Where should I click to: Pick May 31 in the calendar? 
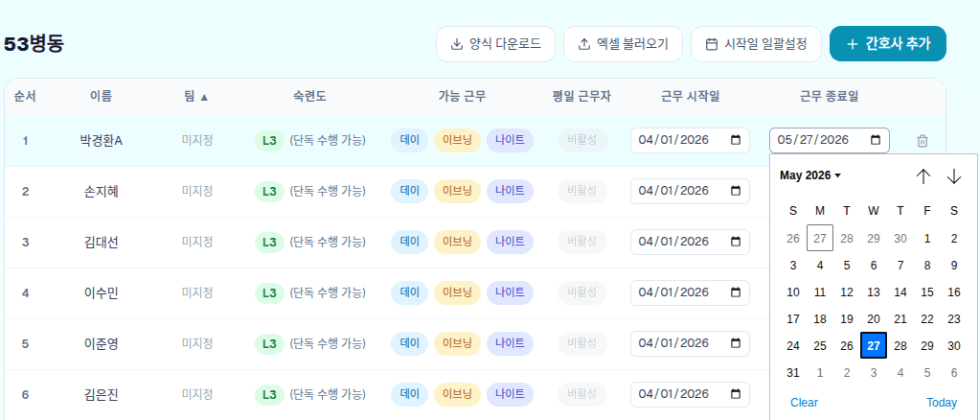click(x=793, y=373)
